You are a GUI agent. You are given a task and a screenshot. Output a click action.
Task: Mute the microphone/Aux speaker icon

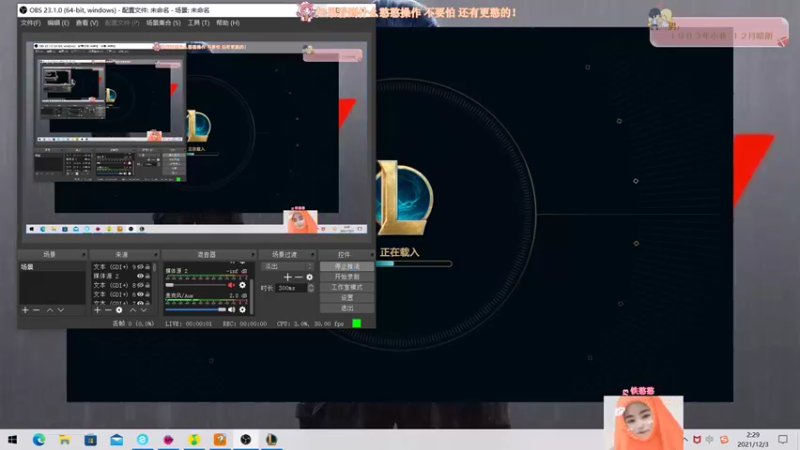click(231, 309)
